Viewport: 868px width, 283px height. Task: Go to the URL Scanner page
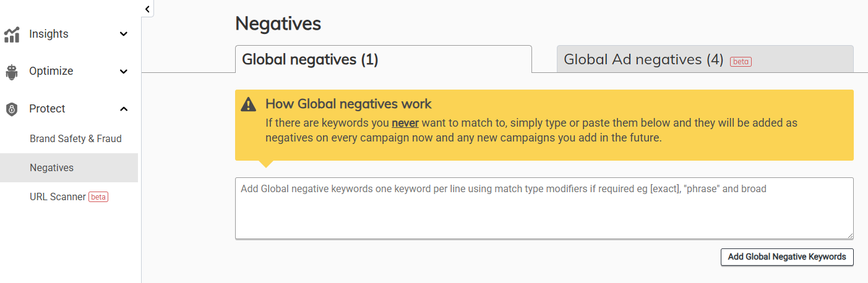tap(58, 197)
